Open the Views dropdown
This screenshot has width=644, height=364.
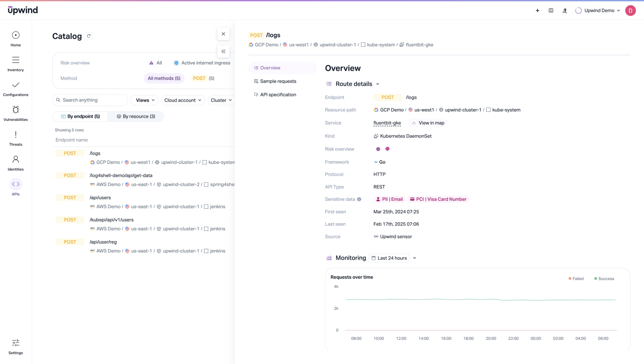click(145, 100)
